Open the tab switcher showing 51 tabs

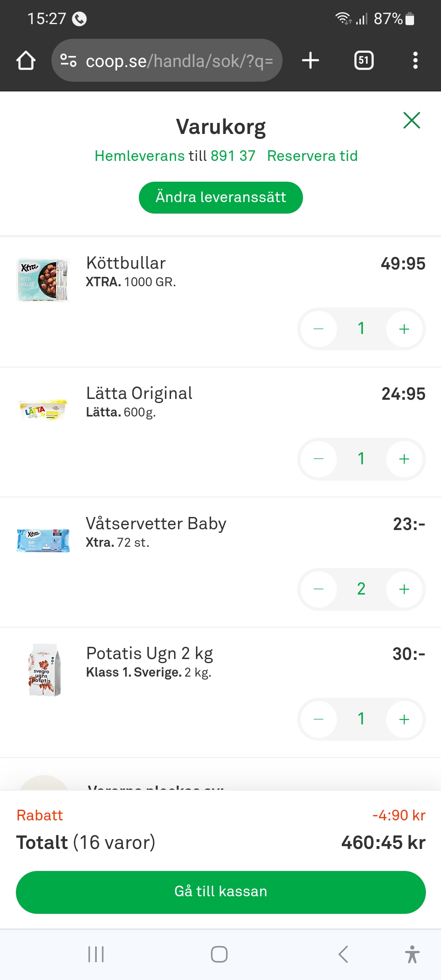pyautogui.click(x=363, y=60)
